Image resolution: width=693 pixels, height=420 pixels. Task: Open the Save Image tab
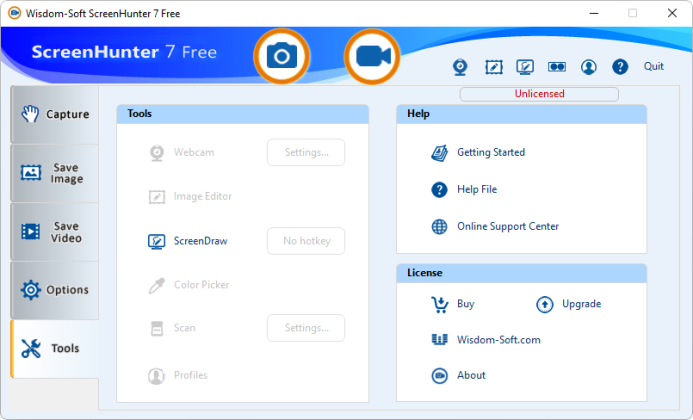coord(55,173)
